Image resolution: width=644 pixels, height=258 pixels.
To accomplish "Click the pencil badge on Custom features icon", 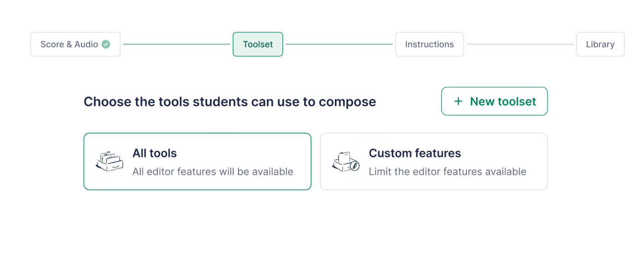I will 355,166.
